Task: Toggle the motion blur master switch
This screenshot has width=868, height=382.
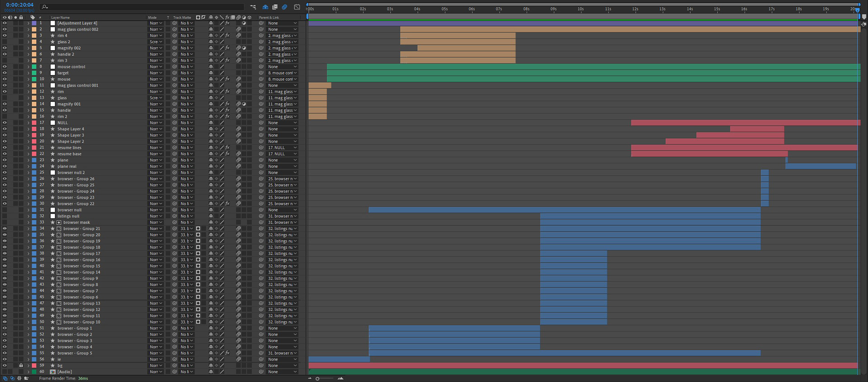Action: [x=284, y=7]
